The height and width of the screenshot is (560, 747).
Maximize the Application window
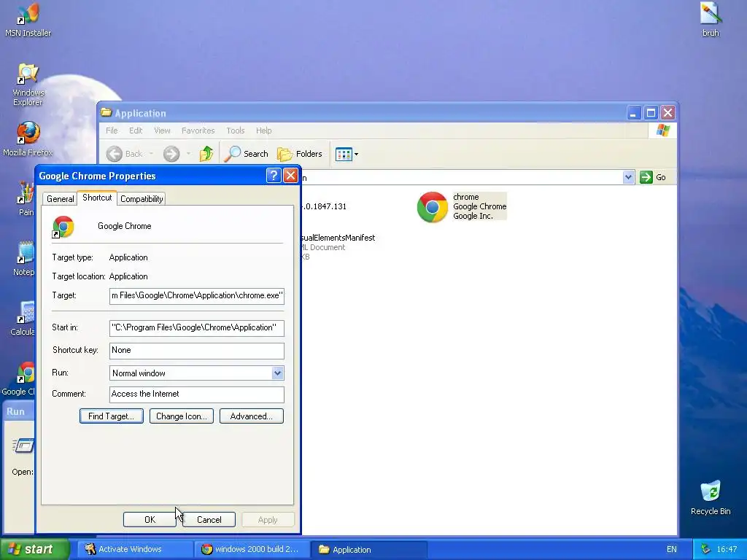coord(651,113)
